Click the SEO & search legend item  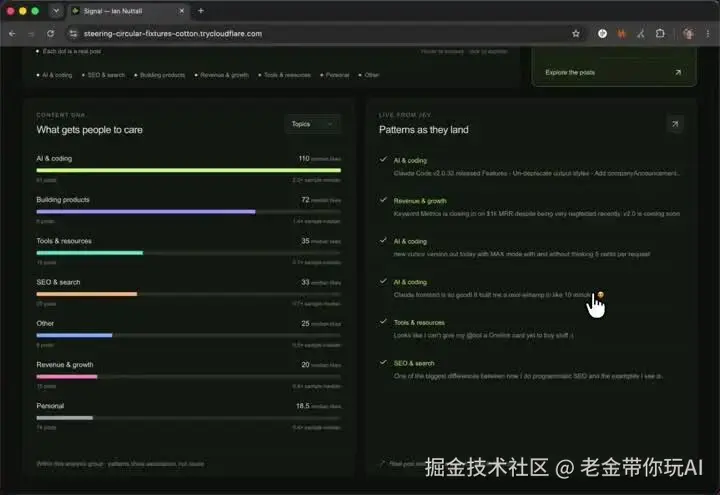point(103,75)
